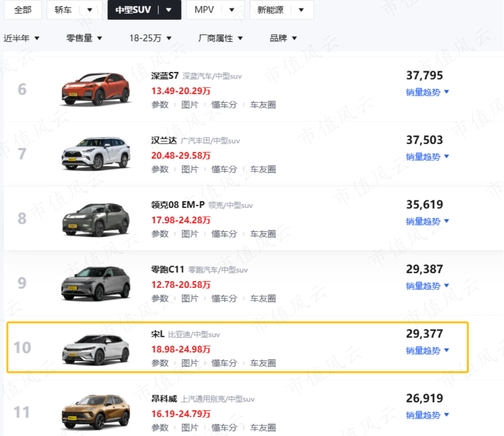The image size is (504, 436).
Task: Change the 18-25万 price filter
Action: [150, 38]
